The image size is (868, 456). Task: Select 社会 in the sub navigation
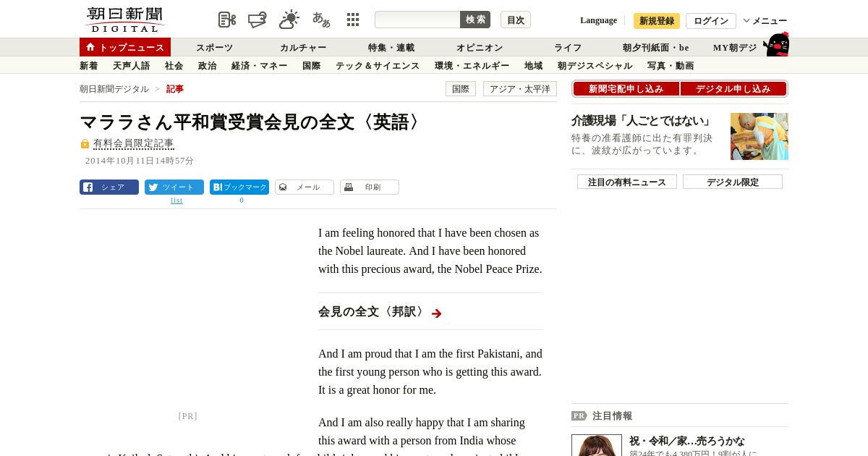click(174, 66)
